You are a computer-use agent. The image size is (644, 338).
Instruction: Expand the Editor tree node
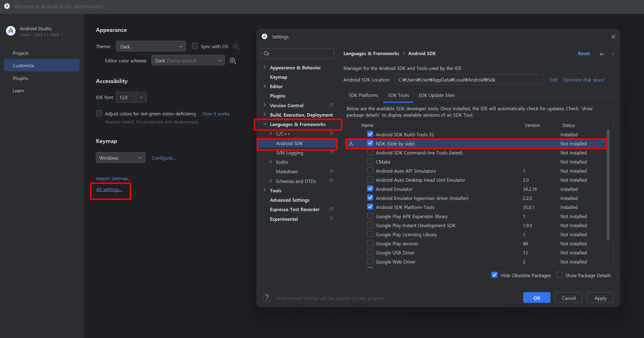tap(265, 86)
